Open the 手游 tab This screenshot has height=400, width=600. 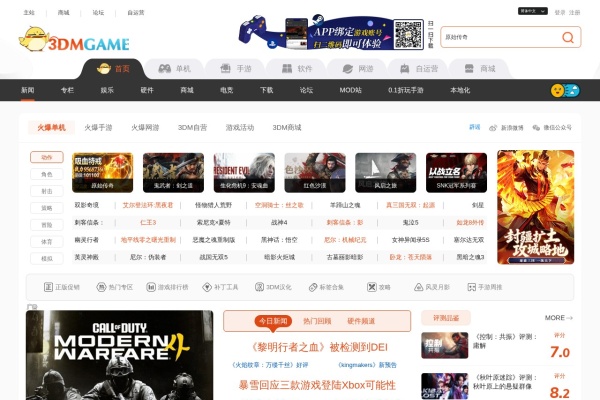click(x=236, y=69)
